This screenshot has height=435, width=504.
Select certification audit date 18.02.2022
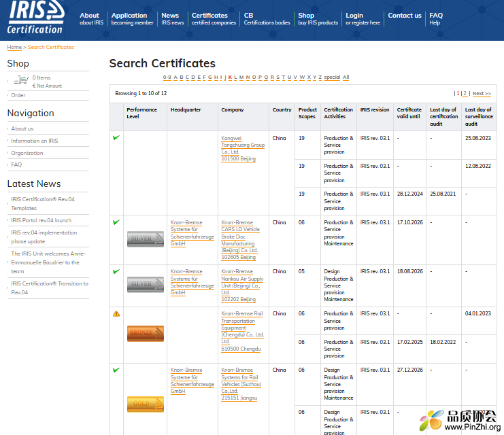pyautogui.click(x=443, y=342)
